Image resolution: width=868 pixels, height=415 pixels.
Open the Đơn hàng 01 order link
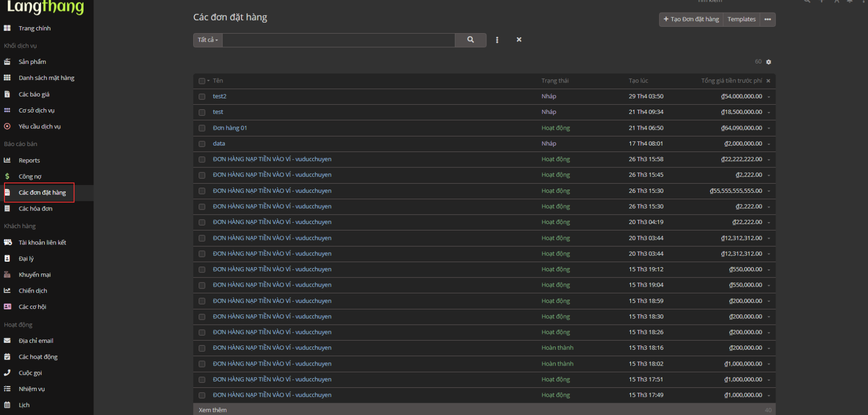pyautogui.click(x=230, y=128)
